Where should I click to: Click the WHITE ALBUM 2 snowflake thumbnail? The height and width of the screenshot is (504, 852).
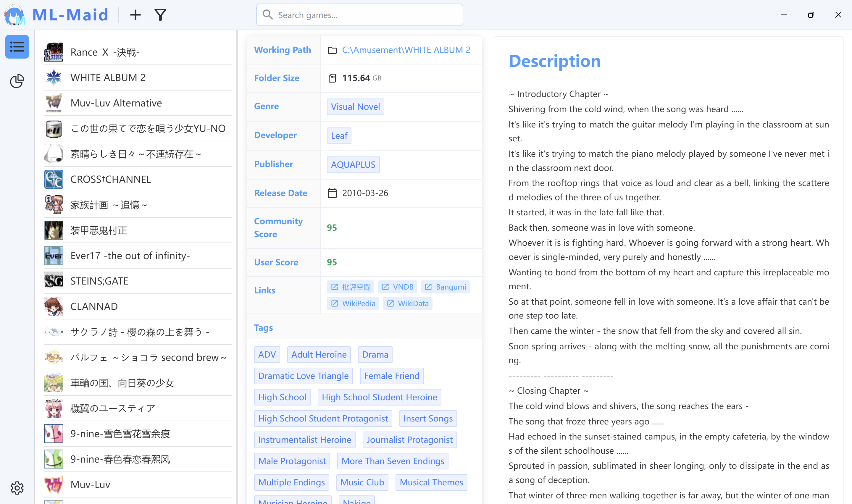tap(54, 77)
